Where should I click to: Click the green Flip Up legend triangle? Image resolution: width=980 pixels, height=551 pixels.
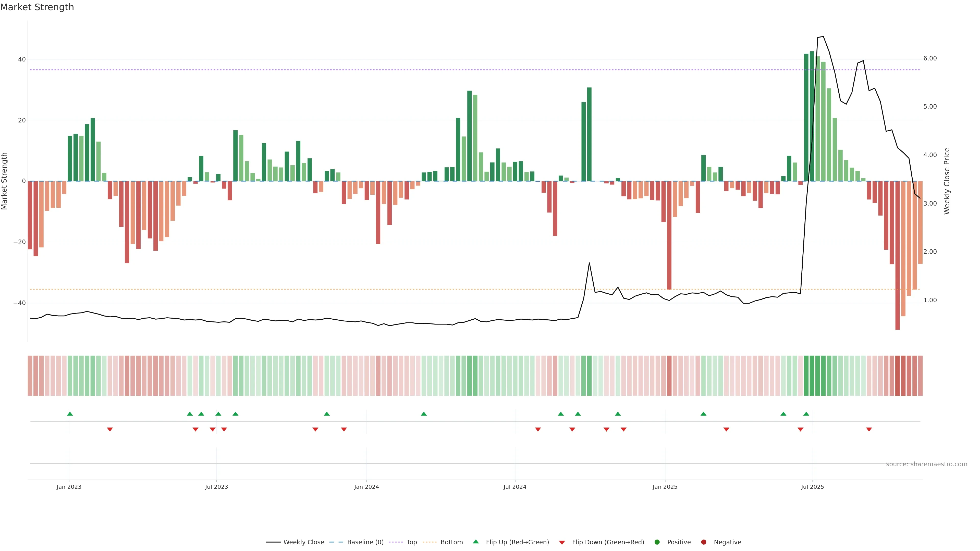pos(475,542)
